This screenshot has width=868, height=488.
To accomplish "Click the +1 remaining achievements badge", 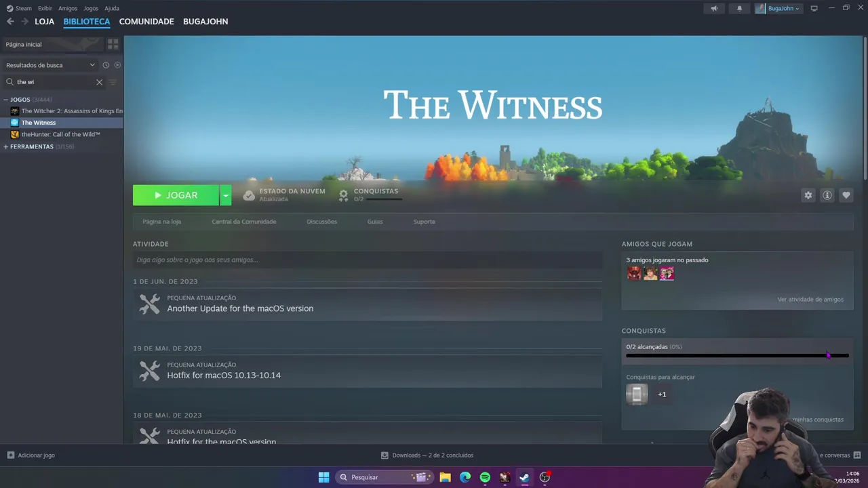I will point(662,394).
